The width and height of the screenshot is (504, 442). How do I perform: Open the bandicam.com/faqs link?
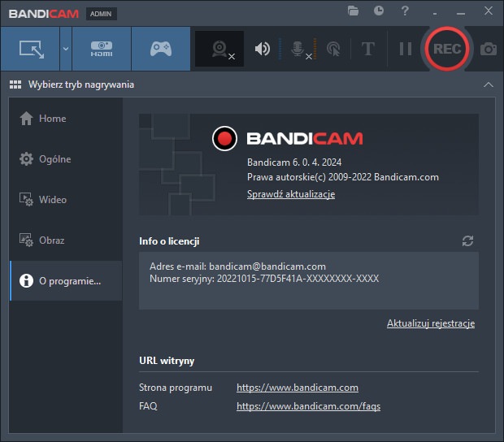click(x=308, y=406)
